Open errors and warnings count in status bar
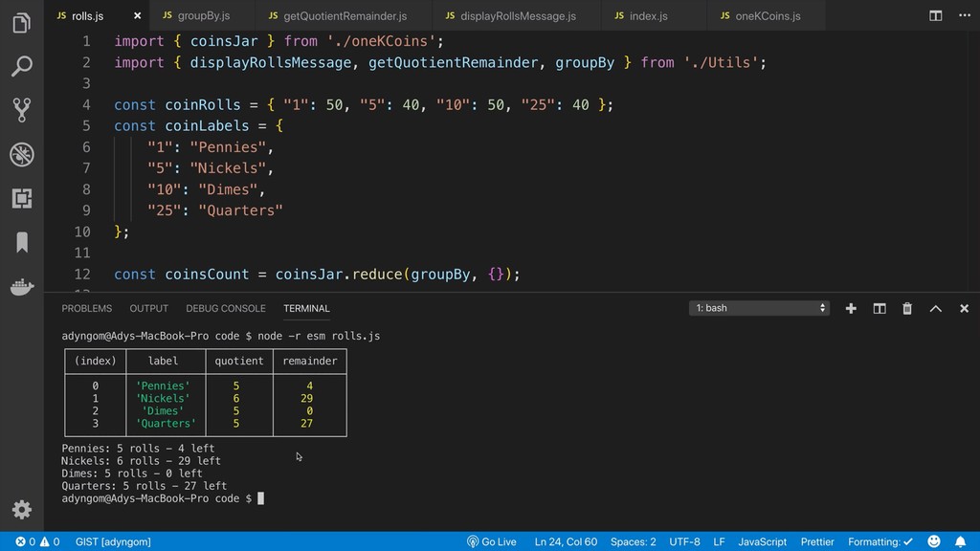This screenshot has height=551, width=980. (x=37, y=541)
